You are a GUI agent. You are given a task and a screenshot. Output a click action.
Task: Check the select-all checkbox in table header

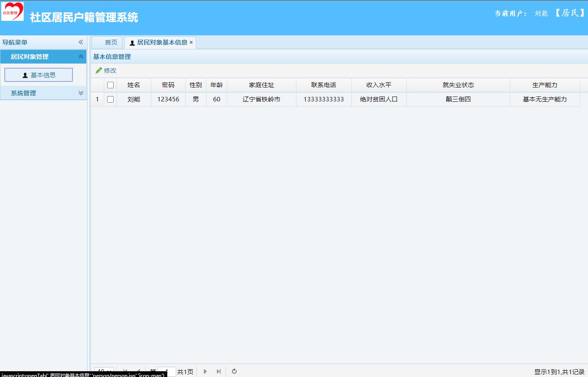(x=110, y=84)
